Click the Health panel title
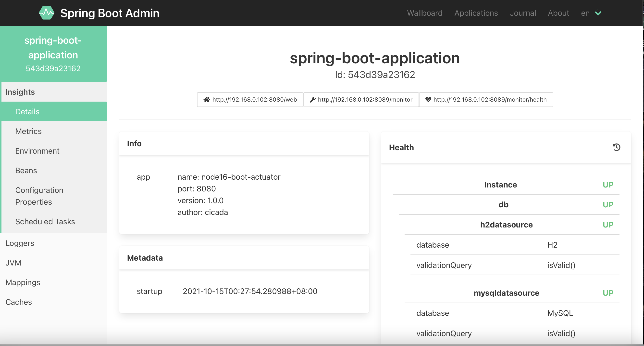Screen dimensions: 644x346 (401, 147)
